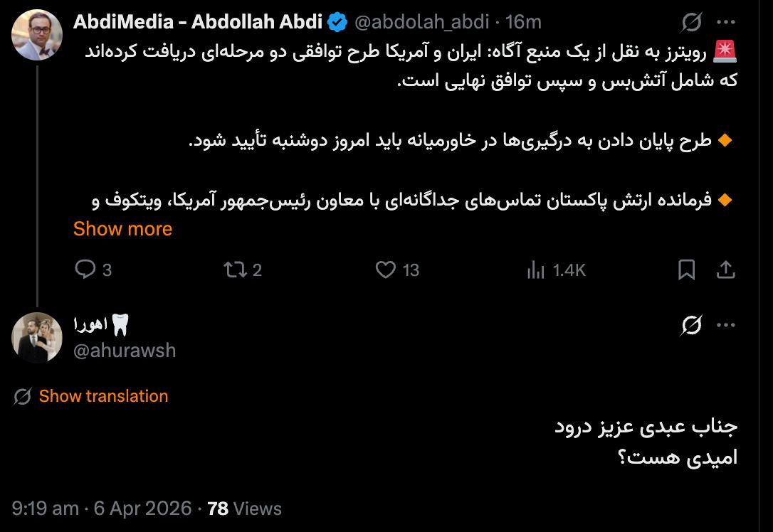Expand the tweet with Show more
This screenshot has width=773, height=532.
click(122, 229)
